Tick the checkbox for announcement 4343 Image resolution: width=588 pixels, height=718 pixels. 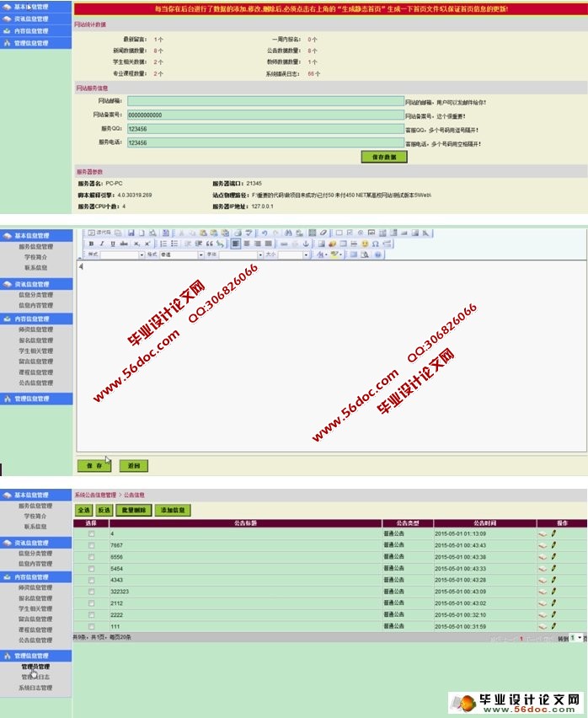pyautogui.click(x=92, y=580)
